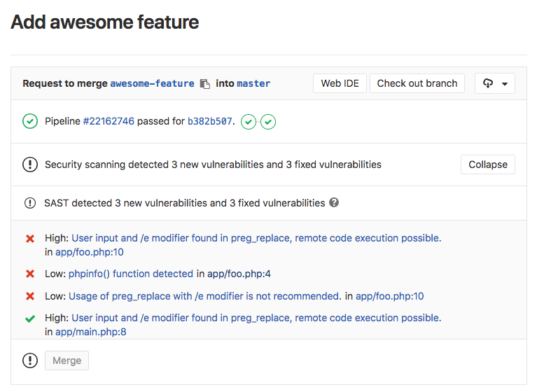Viewport: 537px width, 392px height.
Task: Collapse the security scanning report
Action: click(488, 164)
